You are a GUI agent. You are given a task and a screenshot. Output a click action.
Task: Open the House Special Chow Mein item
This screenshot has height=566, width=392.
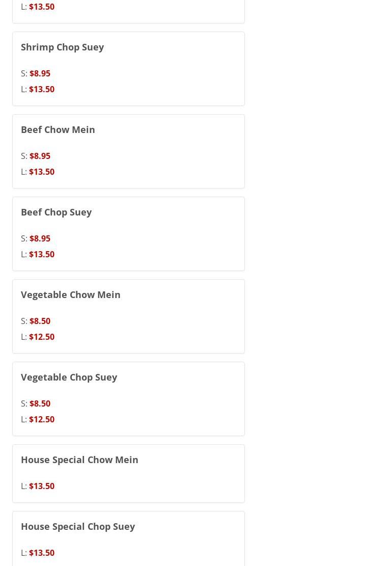tap(79, 460)
